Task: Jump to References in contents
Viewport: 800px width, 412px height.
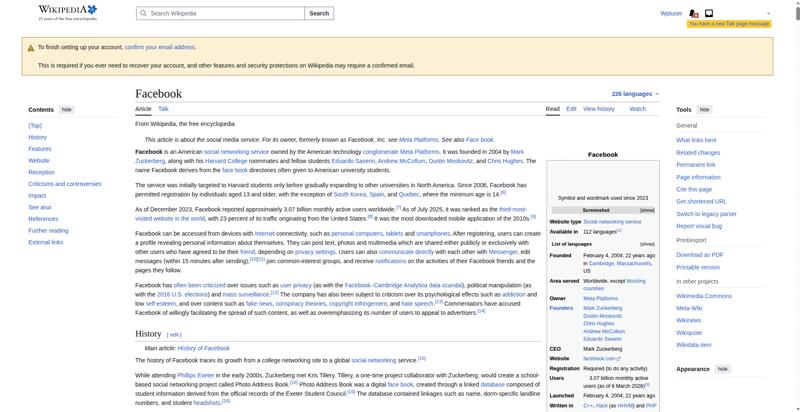Action: click(x=43, y=219)
